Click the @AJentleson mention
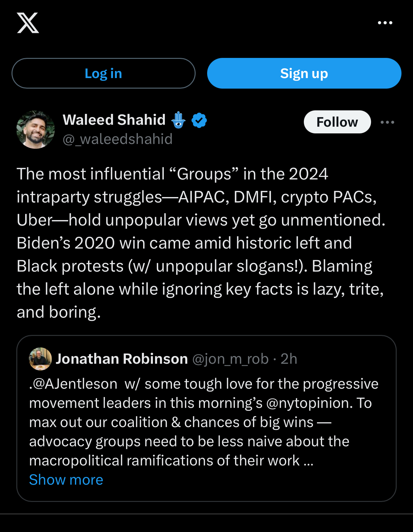The width and height of the screenshot is (413, 532). click(75, 384)
